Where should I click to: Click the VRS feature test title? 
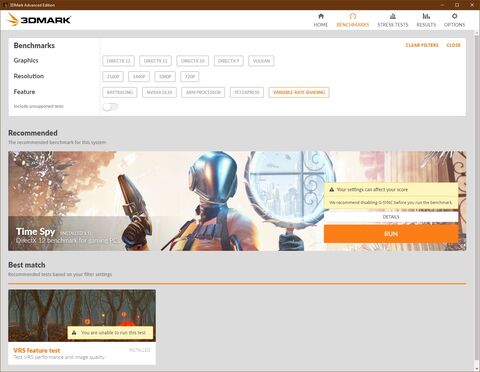(37, 350)
